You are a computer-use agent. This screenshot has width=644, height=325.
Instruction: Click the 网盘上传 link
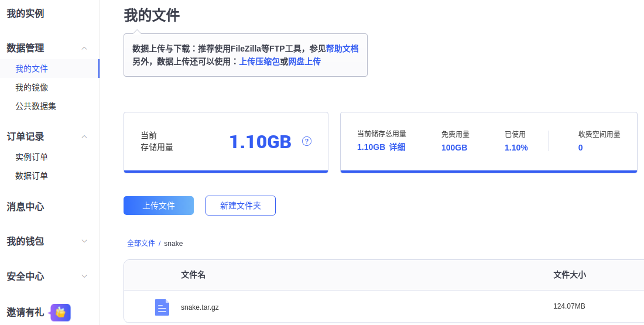pyautogui.click(x=304, y=61)
